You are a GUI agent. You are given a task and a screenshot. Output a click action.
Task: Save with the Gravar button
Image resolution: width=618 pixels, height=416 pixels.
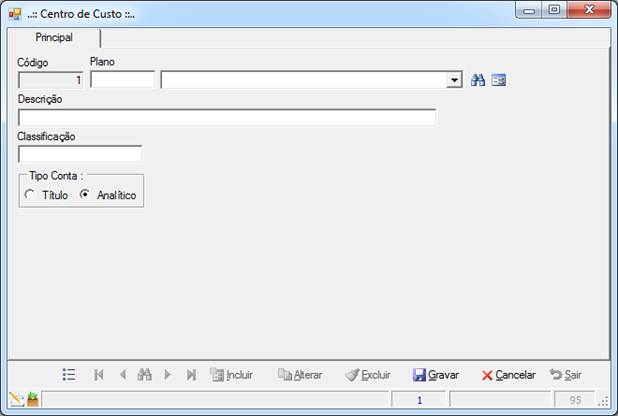tap(436, 375)
